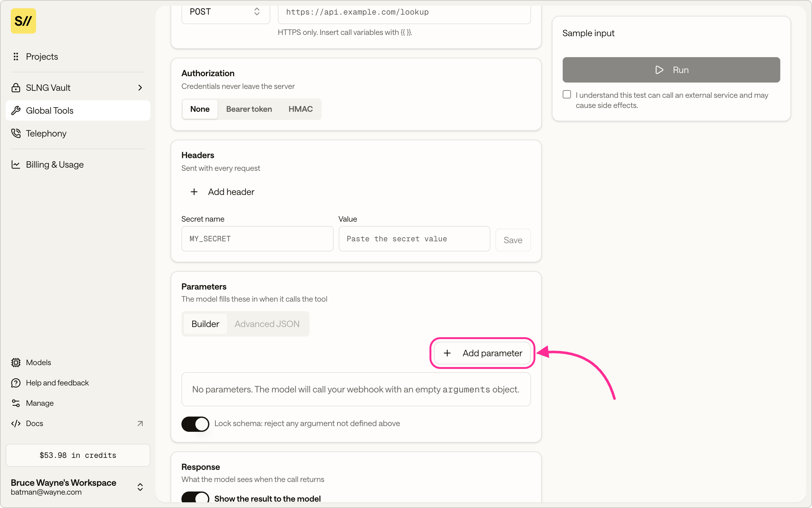The image size is (812, 508).
Task: Click the Sample input heading
Action: tap(588, 33)
